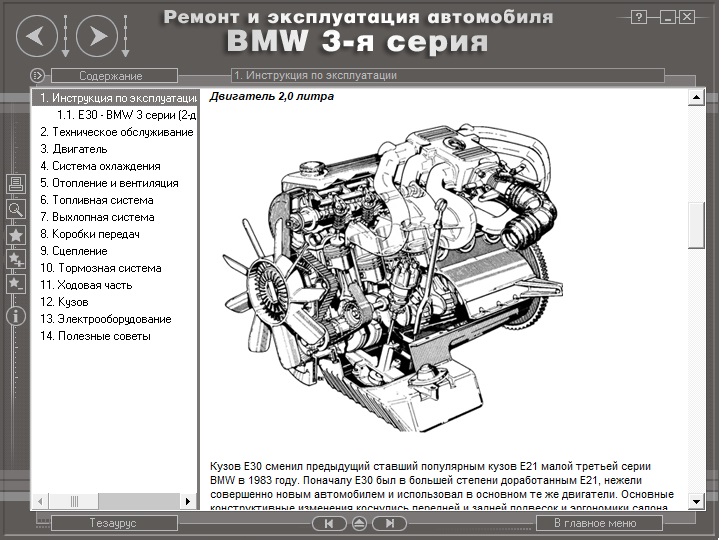Open bookmarks star icon
Image resolution: width=721 pixels, height=540 pixels.
click(16, 235)
